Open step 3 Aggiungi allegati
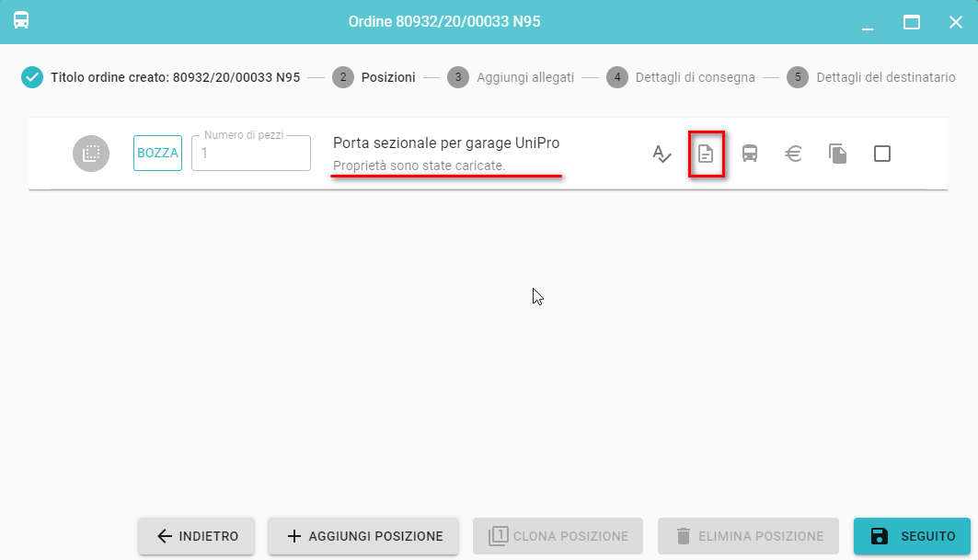 tap(511, 77)
